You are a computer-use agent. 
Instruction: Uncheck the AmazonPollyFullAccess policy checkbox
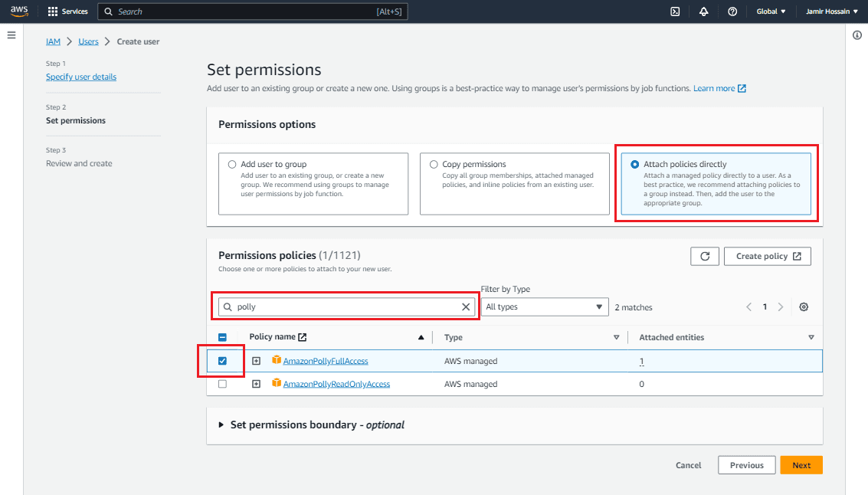pos(223,361)
